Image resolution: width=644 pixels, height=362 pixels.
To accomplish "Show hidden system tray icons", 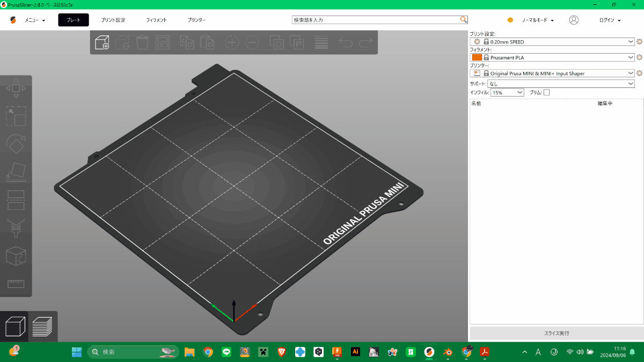I will coord(524,352).
